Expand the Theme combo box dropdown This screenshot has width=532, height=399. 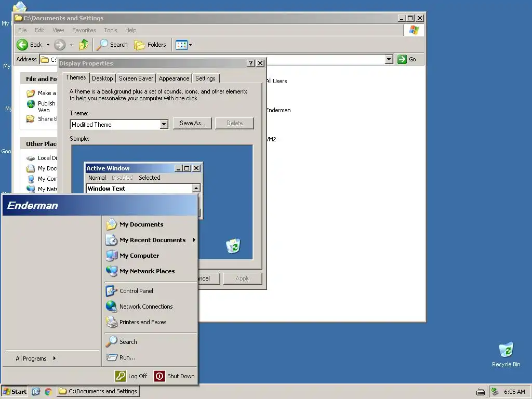click(x=164, y=125)
